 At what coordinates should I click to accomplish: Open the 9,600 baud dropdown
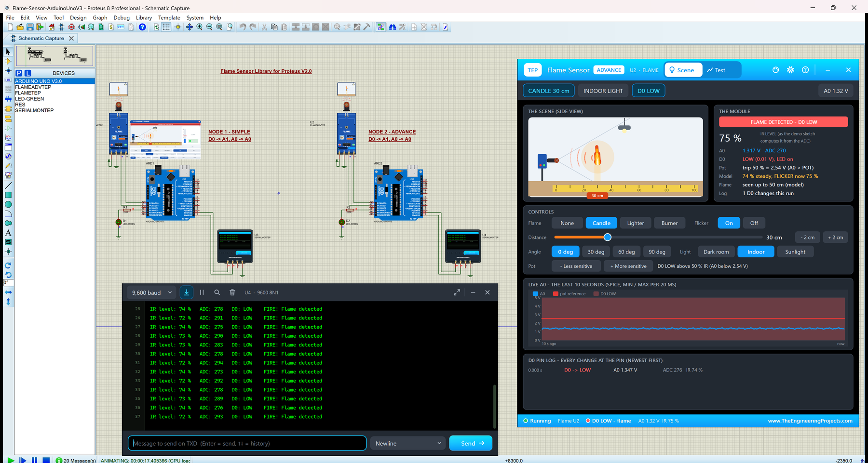152,292
